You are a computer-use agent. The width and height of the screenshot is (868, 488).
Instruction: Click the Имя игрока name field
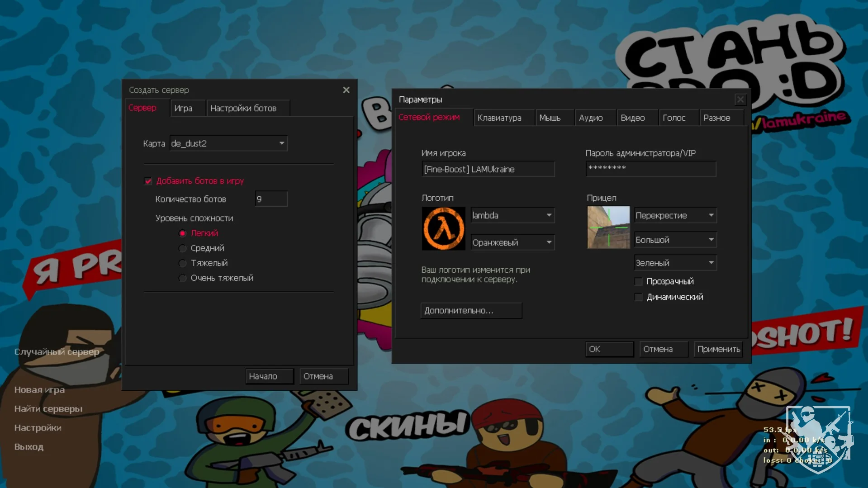click(488, 170)
